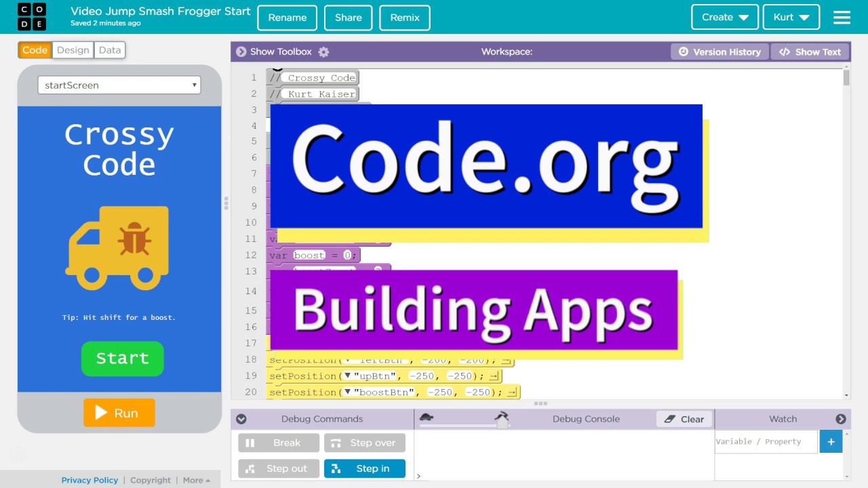Open the Kurt account dropdown
The image size is (868, 488).
(791, 17)
